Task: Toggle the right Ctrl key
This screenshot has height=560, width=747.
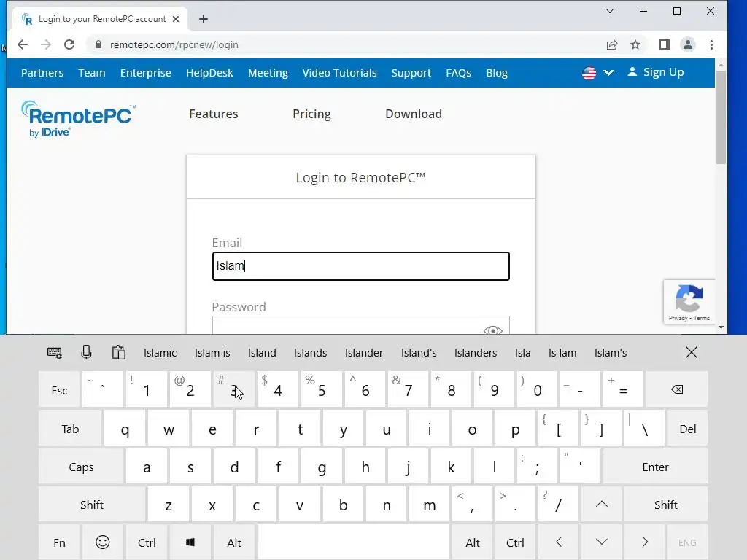Action: click(515, 542)
